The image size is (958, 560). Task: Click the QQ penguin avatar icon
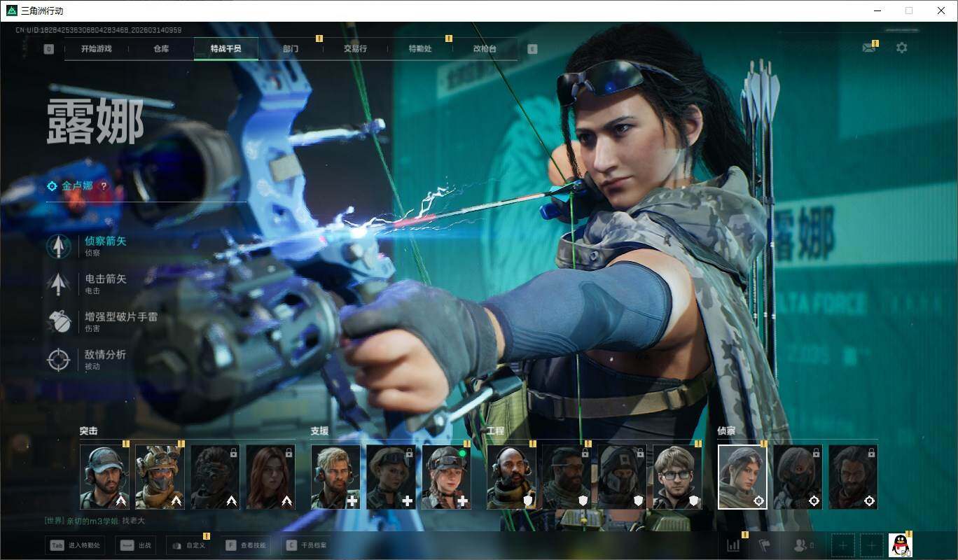pos(900,545)
